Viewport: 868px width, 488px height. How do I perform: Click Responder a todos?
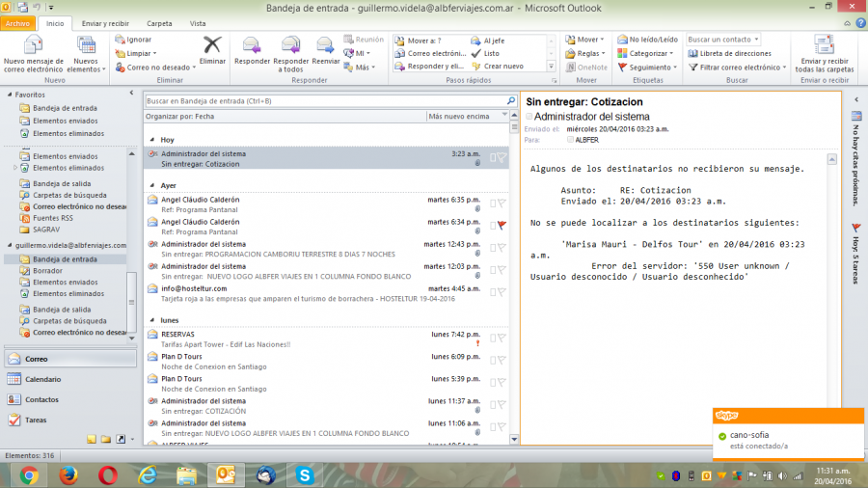pyautogui.click(x=290, y=54)
